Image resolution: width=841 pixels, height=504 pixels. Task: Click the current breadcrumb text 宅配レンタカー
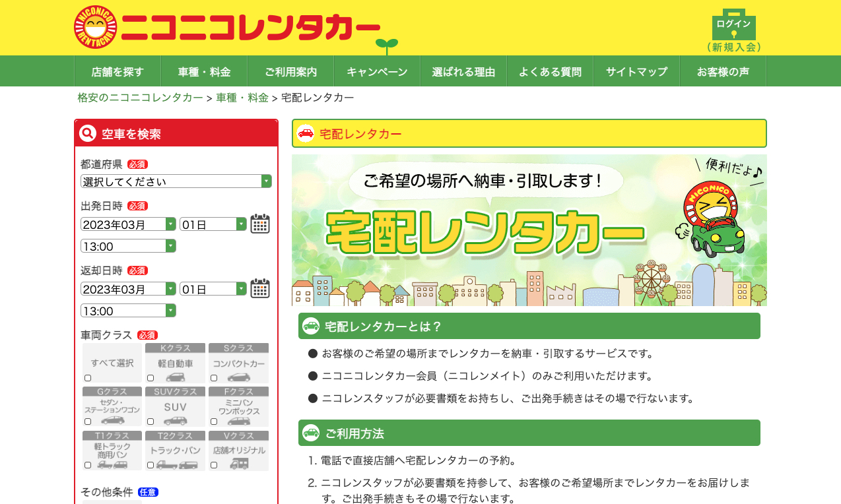(x=318, y=98)
